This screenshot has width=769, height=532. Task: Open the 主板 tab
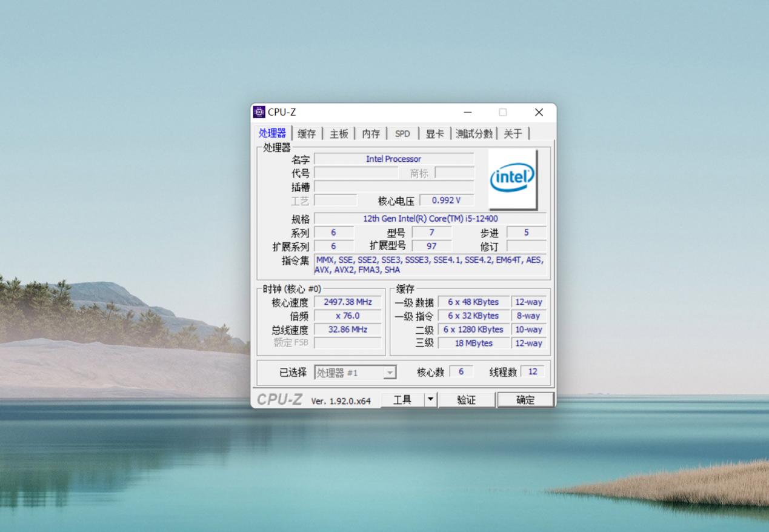[x=338, y=133]
